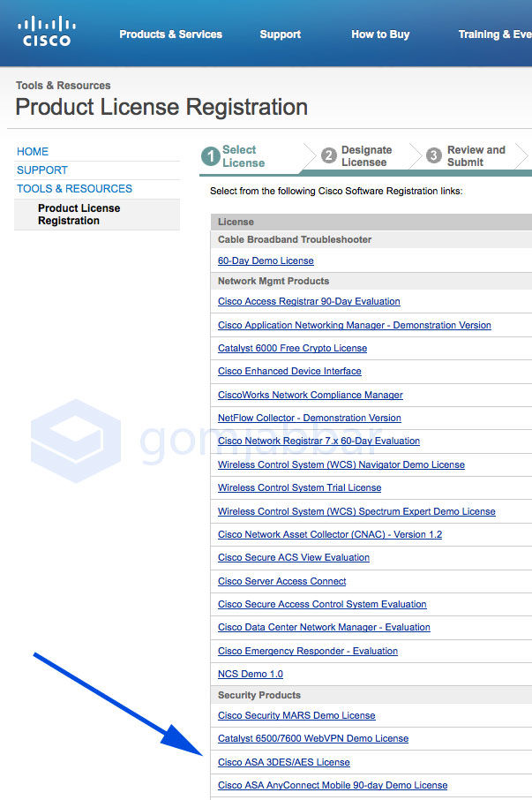Open 60-Day Demo License link
The height and width of the screenshot is (800, 532).
coord(266,260)
